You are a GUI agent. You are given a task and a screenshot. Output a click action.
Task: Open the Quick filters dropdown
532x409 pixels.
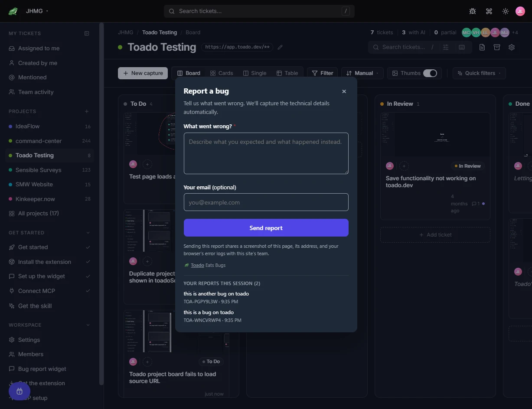click(479, 73)
